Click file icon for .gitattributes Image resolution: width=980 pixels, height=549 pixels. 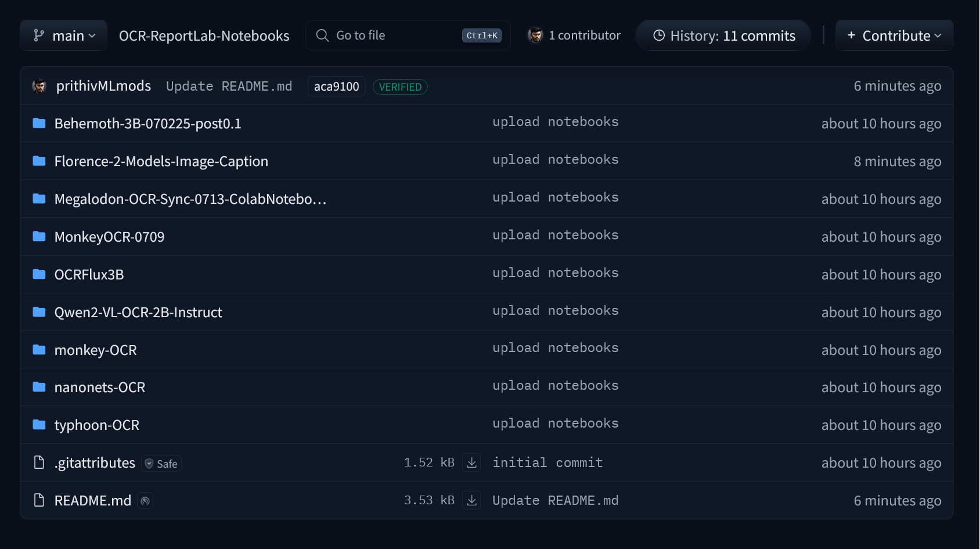point(39,462)
